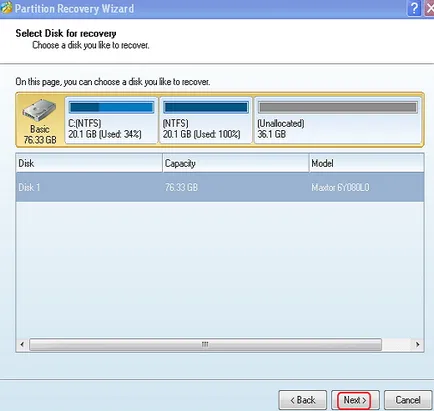Select the Disk 1 row in list
Image resolution: width=434 pixels, height=411 pixels.
220,187
